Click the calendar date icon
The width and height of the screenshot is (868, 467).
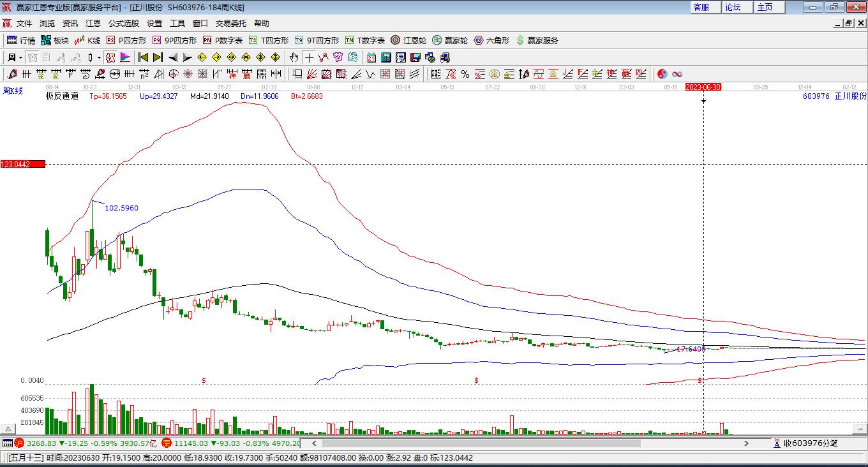coord(371,57)
